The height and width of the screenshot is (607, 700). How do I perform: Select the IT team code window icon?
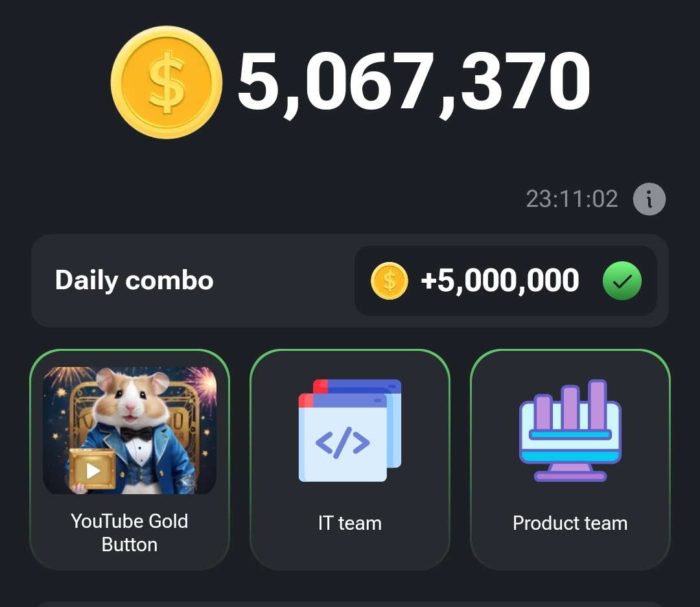[350, 431]
